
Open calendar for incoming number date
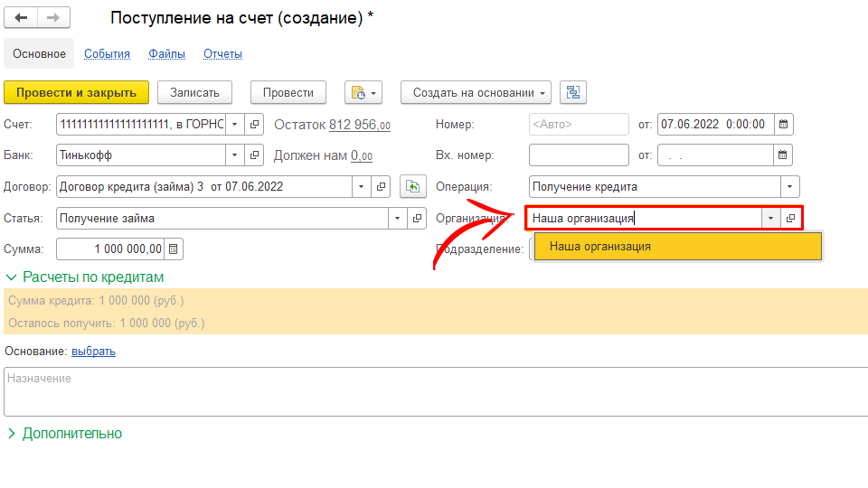click(783, 155)
